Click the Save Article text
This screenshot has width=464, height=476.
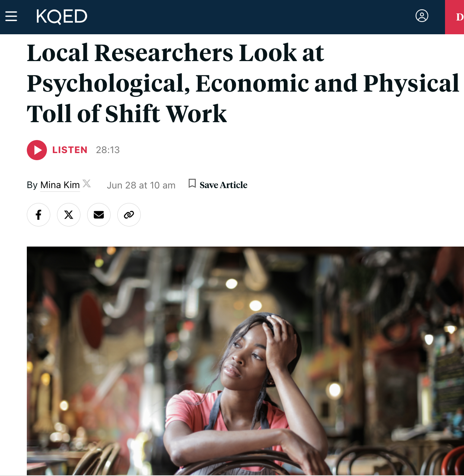point(223,185)
